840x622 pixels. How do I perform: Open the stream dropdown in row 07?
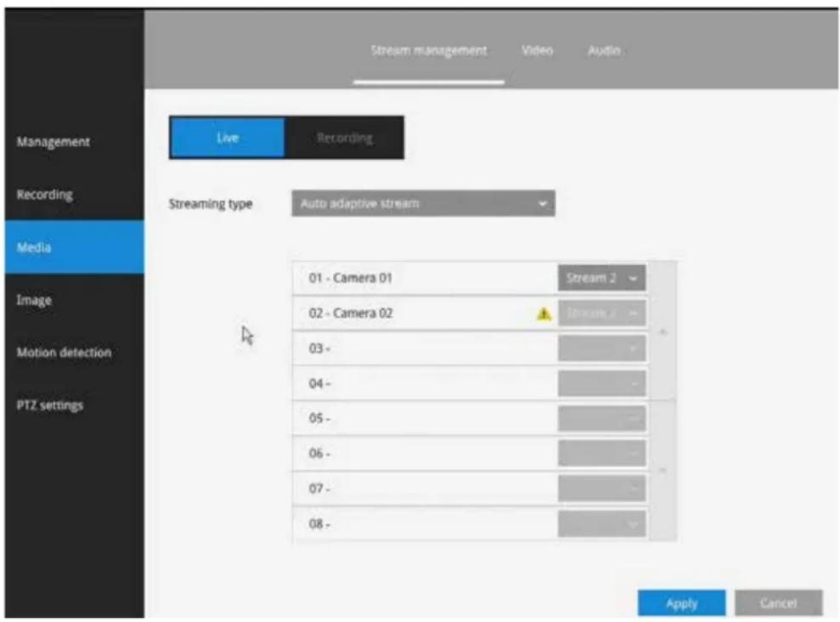601,489
